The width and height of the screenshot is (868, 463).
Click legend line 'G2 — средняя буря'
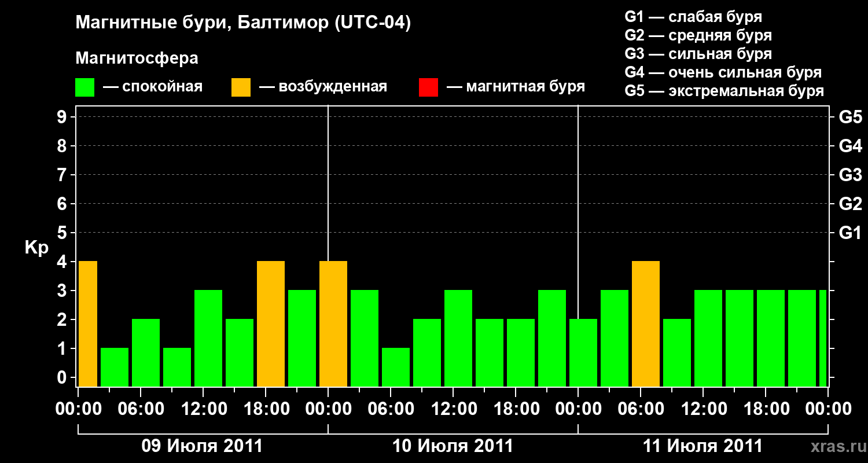point(698,35)
